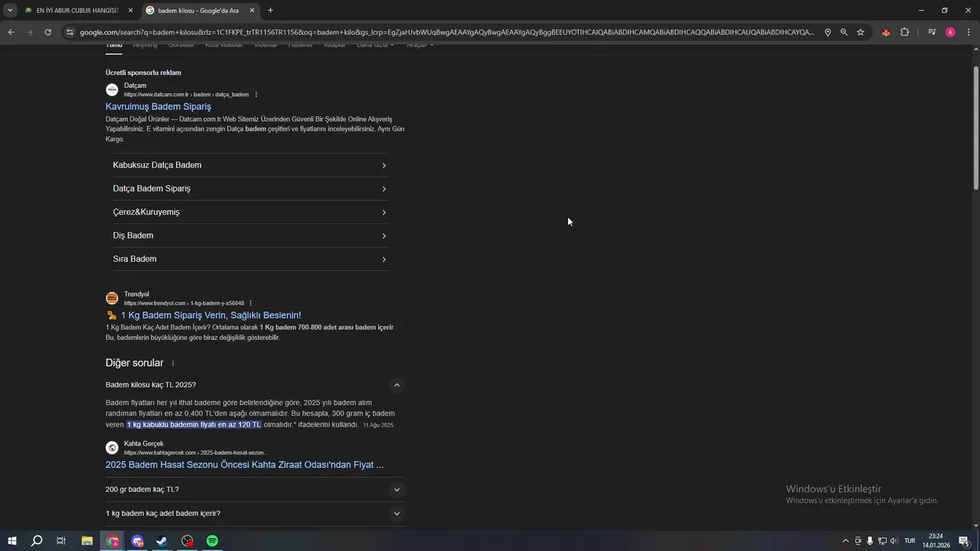Close the 'EN İYİ ABUR CUBUR' tab
The width and height of the screenshot is (980, 551).
pos(130,11)
